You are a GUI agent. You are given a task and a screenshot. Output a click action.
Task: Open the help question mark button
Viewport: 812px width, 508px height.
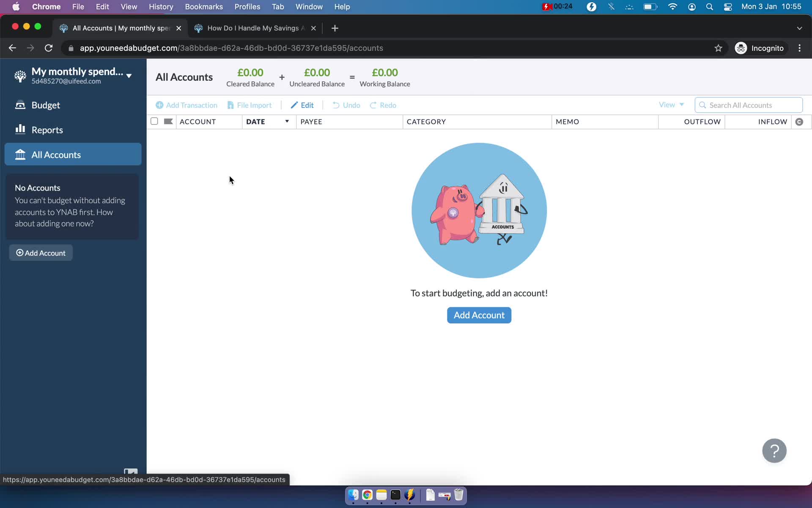[774, 451]
